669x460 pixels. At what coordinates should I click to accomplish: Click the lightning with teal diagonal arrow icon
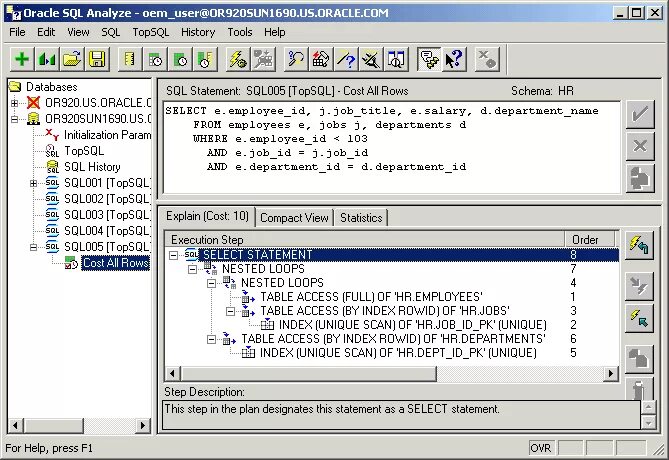[x=639, y=318]
